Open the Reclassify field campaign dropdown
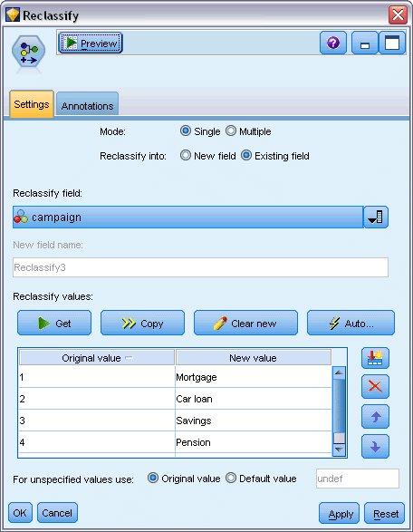This screenshot has height=532, width=413. (187, 218)
